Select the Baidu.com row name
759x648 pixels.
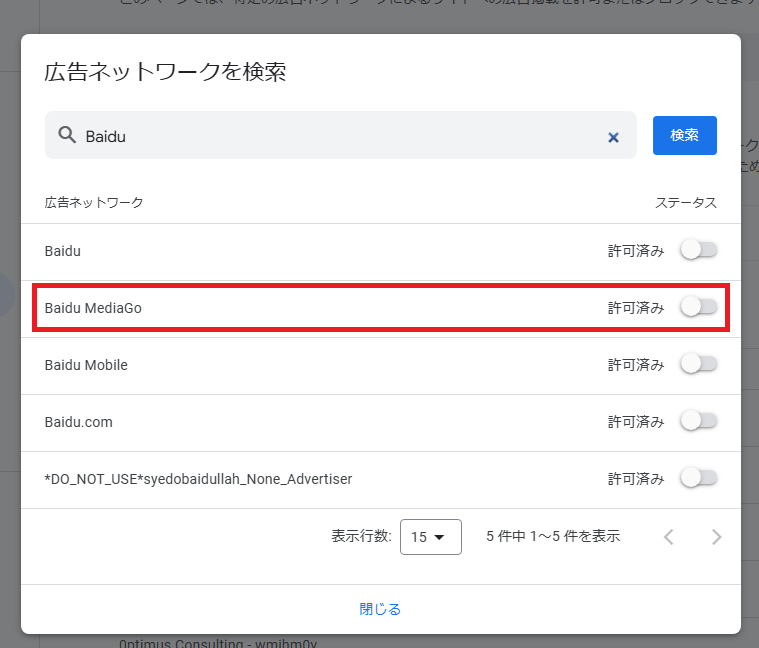click(x=78, y=422)
